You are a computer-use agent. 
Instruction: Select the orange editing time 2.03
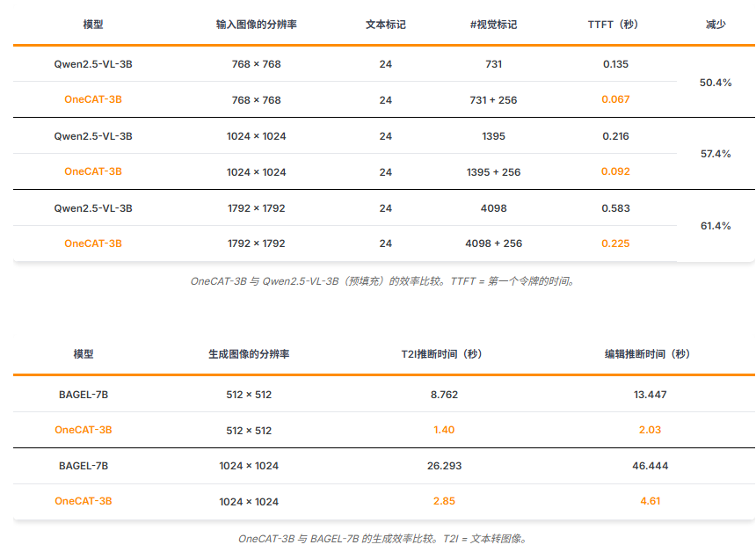point(650,430)
